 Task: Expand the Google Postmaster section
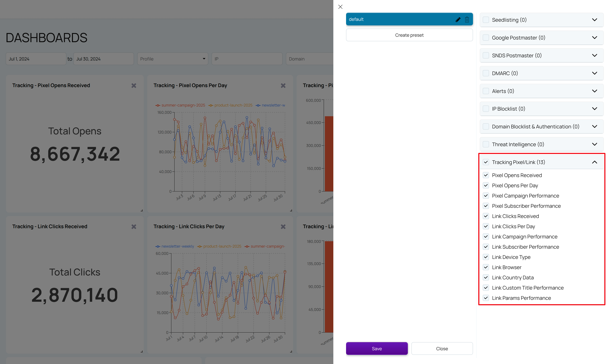(x=595, y=38)
